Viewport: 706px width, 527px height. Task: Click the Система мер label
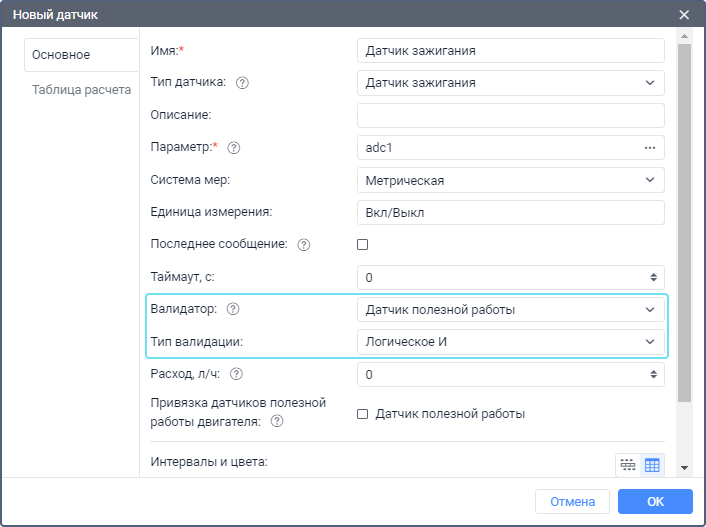190,180
